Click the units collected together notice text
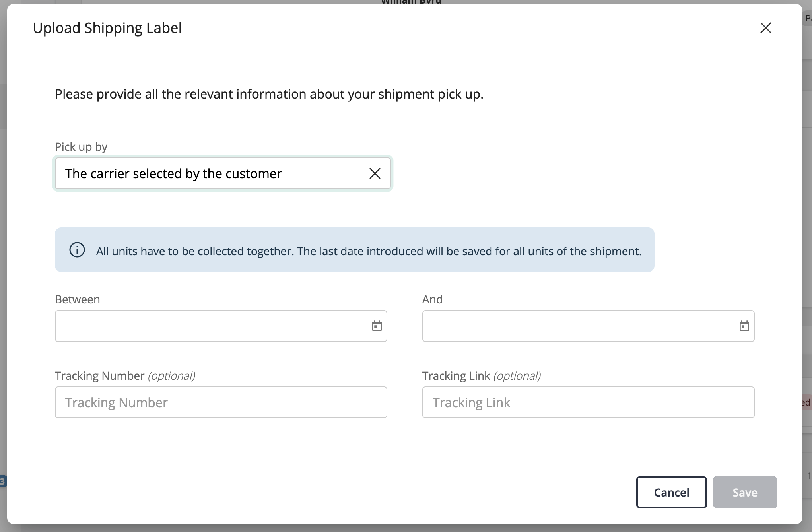Image resolution: width=812 pixels, height=532 pixels. pos(369,251)
